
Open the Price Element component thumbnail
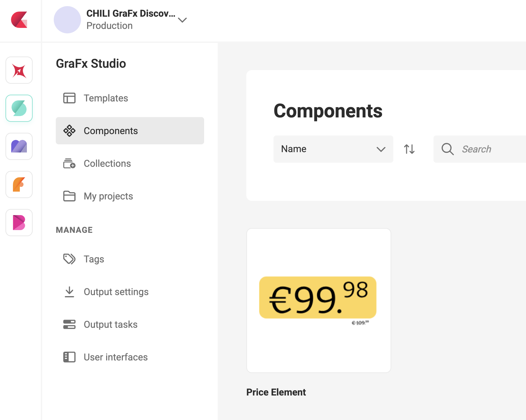tap(318, 300)
